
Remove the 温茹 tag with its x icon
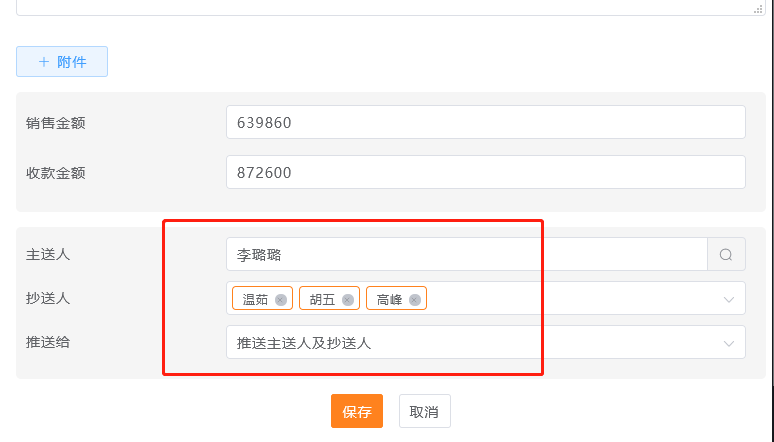[x=281, y=299]
